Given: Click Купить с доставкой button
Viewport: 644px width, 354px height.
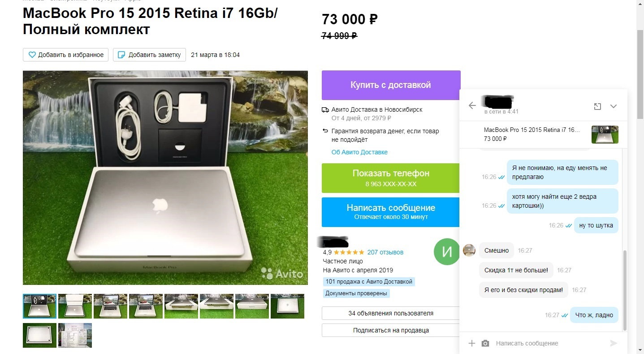Looking at the screenshot, I should 391,85.
